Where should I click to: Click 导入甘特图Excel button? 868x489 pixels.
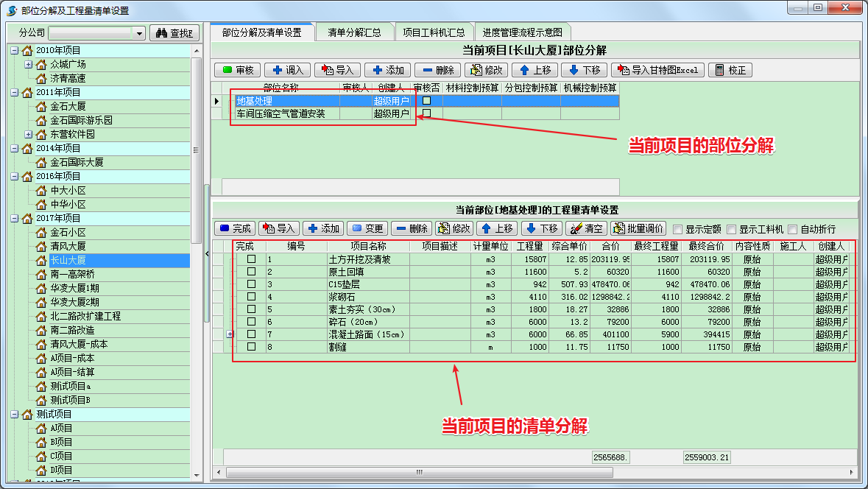pos(657,71)
